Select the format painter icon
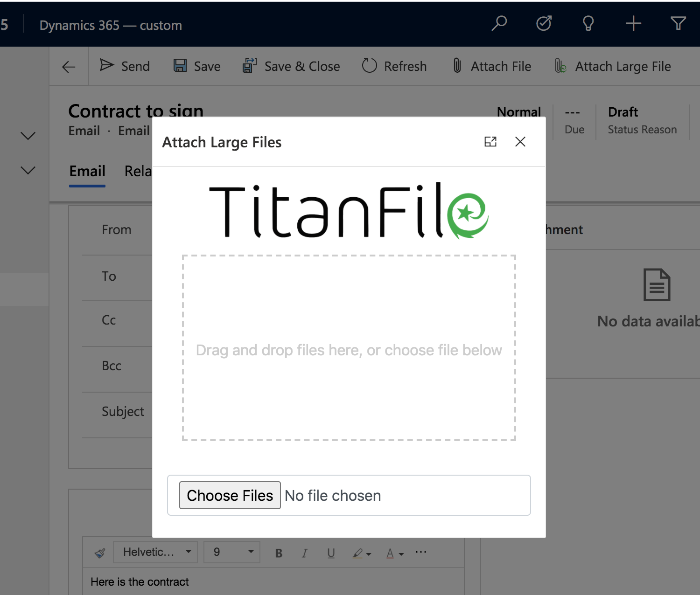The height and width of the screenshot is (595, 700). [x=99, y=553]
